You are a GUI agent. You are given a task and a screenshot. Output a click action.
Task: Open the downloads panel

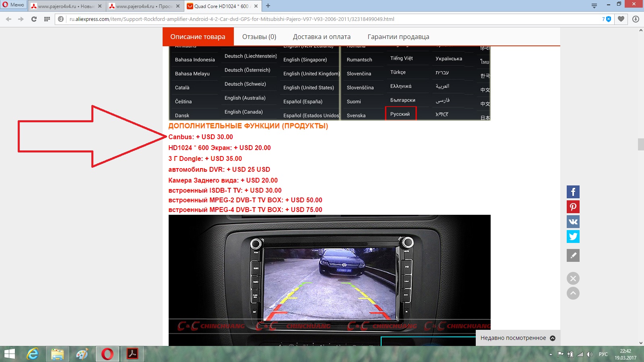636,19
